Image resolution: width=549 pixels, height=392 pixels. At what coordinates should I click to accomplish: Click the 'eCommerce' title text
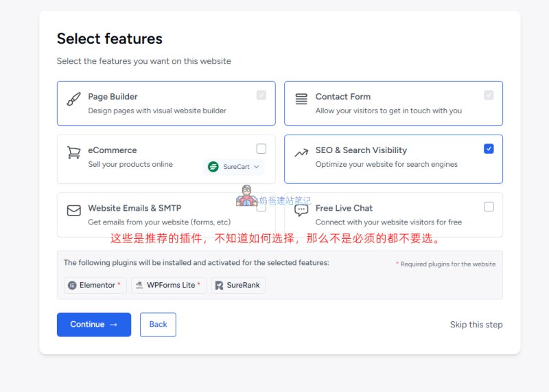click(x=113, y=150)
